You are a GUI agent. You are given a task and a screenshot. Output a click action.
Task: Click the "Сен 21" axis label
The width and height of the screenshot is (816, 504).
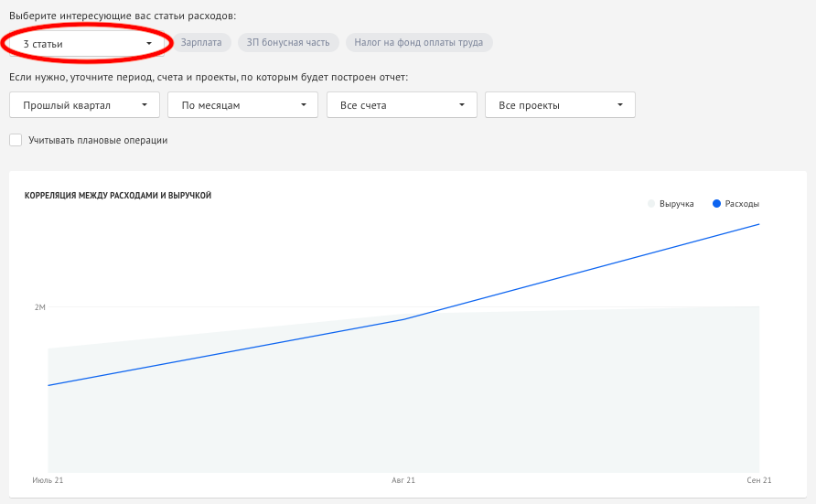759,480
